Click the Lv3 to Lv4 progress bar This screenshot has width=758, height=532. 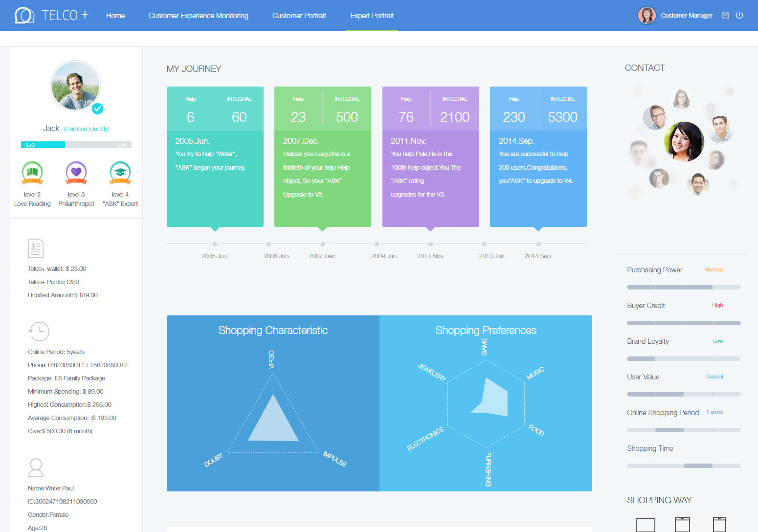pos(76,145)
